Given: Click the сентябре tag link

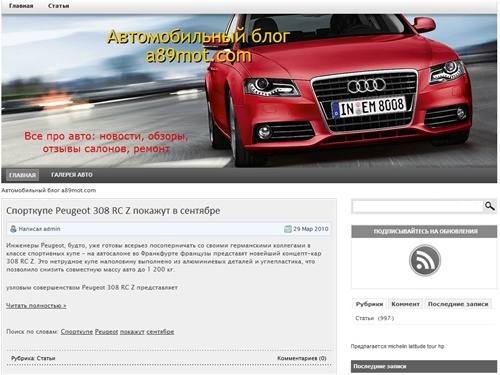Looking at the screenshot, I should [x=160, y=332].
